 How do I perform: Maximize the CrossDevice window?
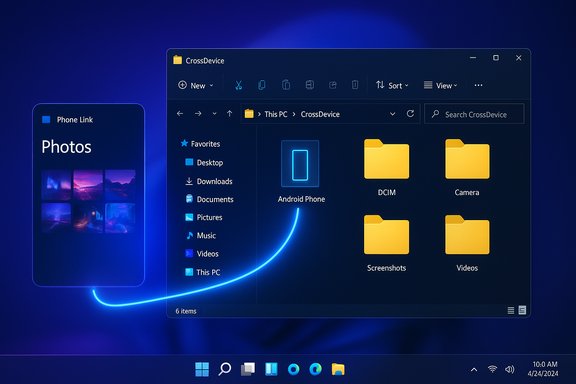[x=496, y=58]
